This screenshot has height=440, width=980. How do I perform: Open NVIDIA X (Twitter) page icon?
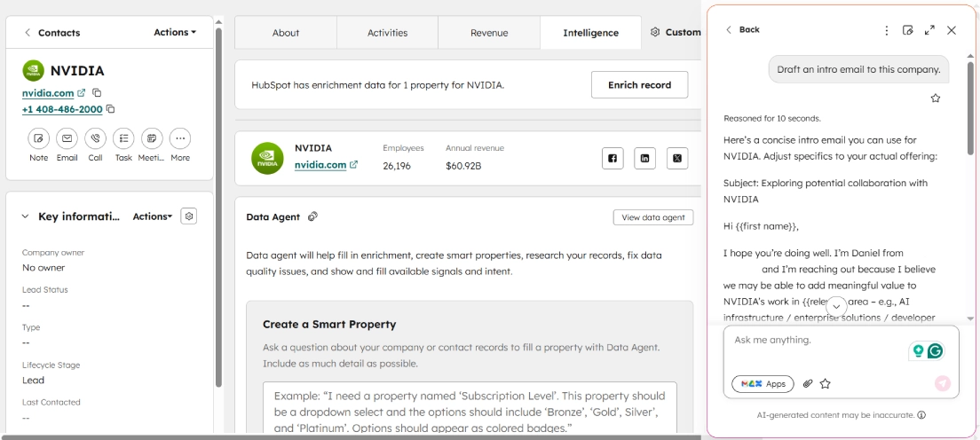[677, 158]
